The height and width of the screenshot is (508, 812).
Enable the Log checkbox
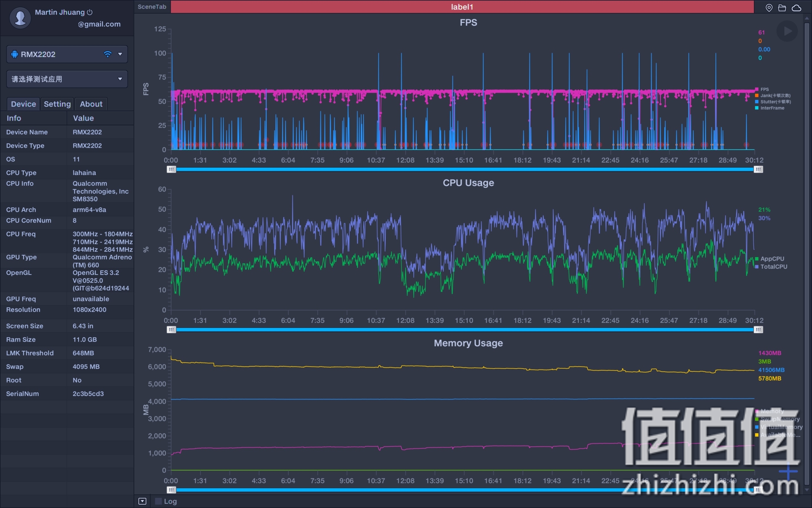[158, 501]
